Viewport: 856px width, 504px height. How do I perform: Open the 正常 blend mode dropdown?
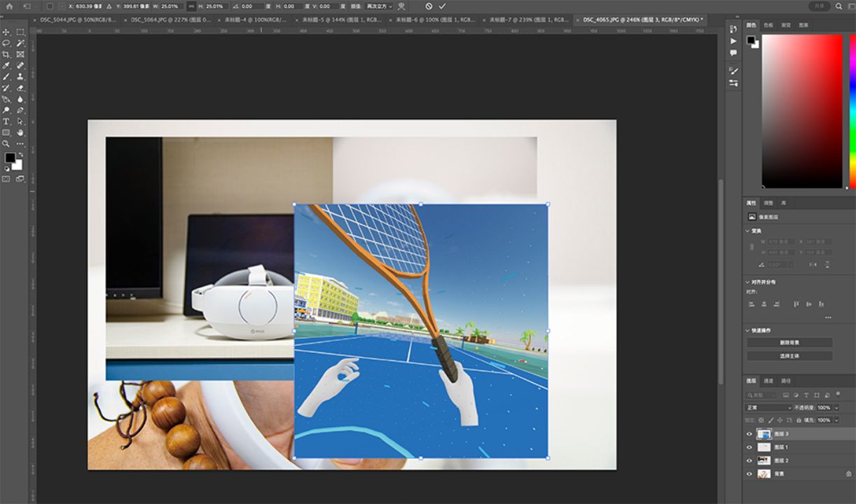tap(768, 407)
